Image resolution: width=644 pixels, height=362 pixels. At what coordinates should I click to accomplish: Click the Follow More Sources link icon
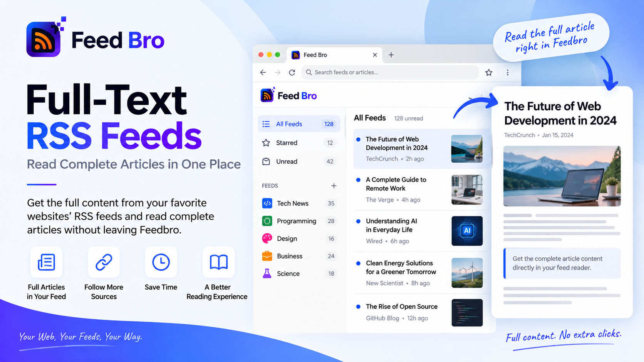click(104, 262)
